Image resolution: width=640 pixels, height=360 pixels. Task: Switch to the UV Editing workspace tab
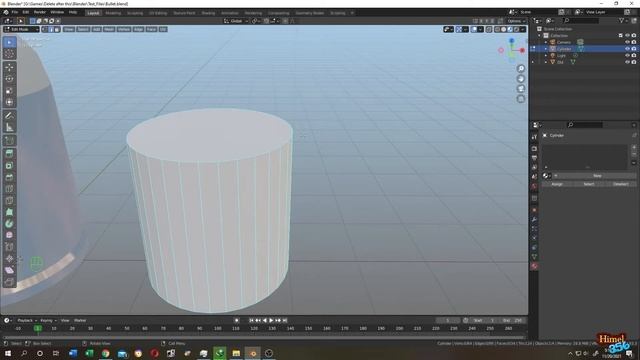158,13
